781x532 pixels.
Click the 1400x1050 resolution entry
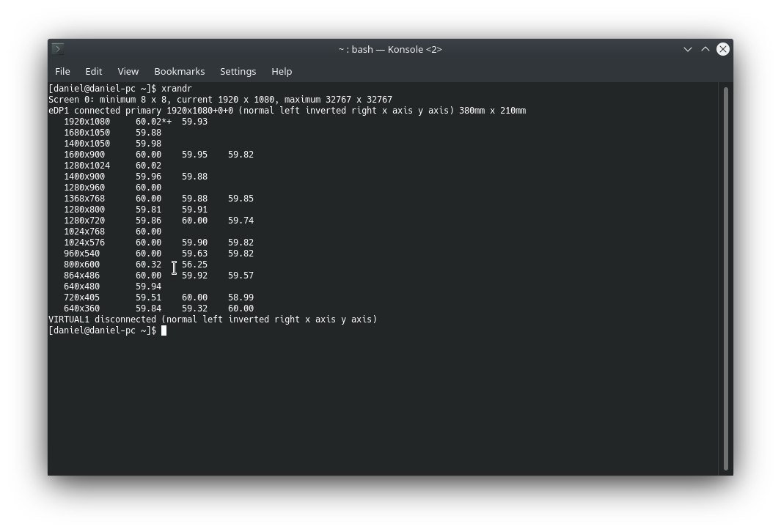click(x=87, y=144)
